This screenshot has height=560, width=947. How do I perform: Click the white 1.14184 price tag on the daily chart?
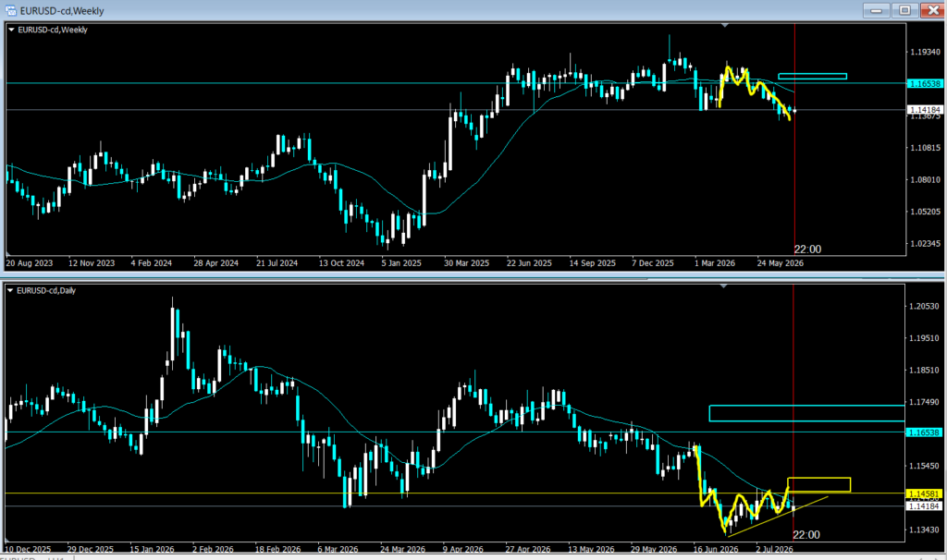924,506
